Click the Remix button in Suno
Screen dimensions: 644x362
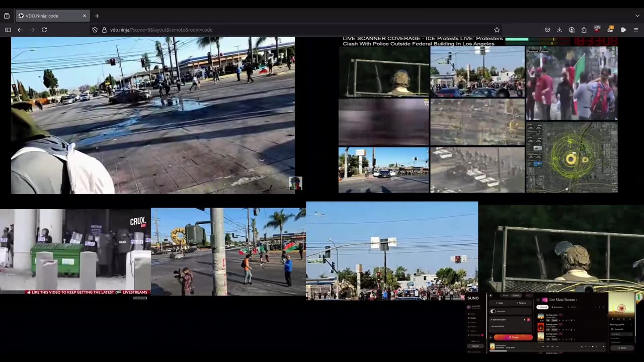(x=622, y=347)
